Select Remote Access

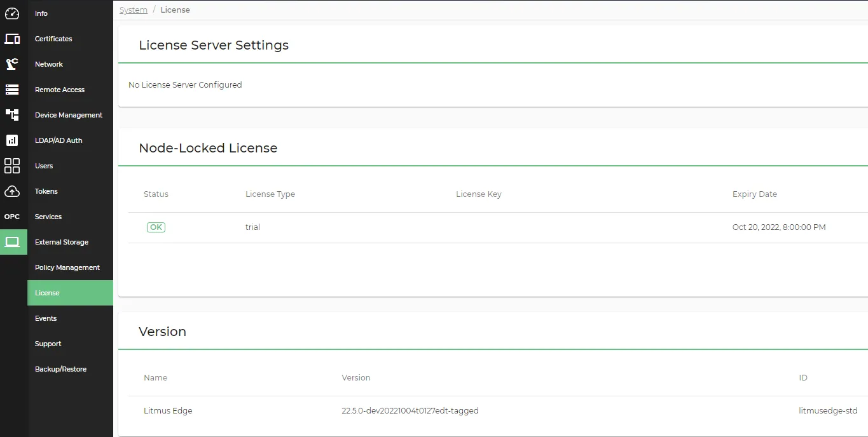click(x=60, y=90)
